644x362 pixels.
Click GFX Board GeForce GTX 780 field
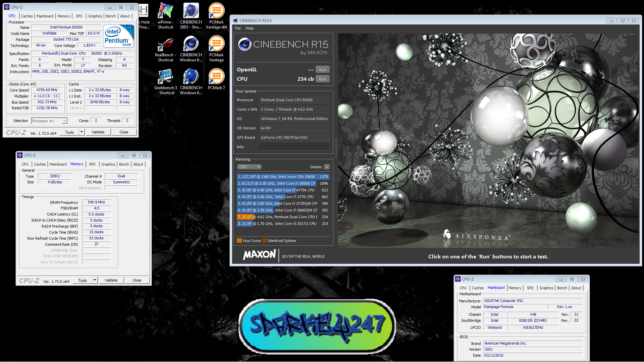click(294, 137)
